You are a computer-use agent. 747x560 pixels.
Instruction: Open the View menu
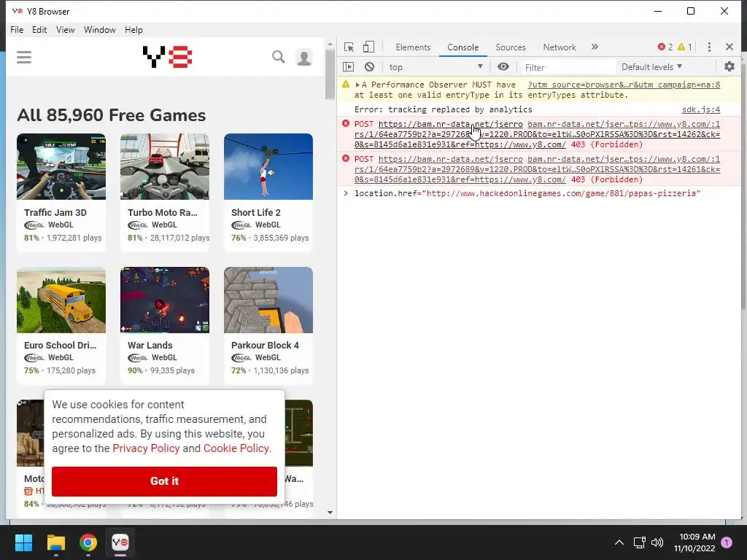[x=65, y=29]
